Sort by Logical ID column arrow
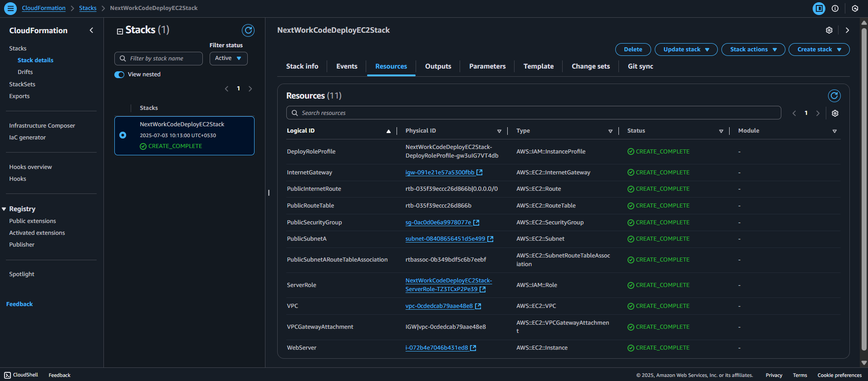 click(x=388, y=131)
